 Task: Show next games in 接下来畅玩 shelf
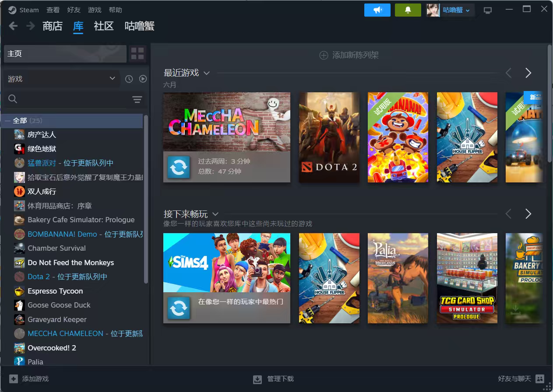click(x=528, y=214)
